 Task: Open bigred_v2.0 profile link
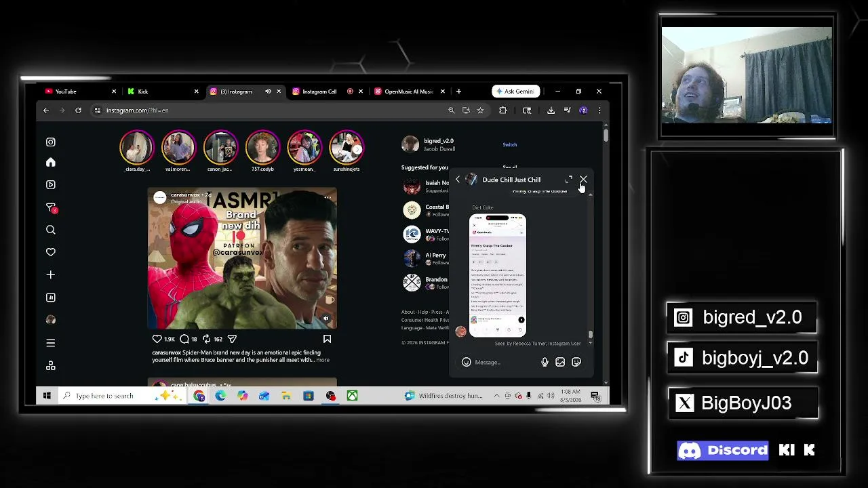tap(439, 141)
